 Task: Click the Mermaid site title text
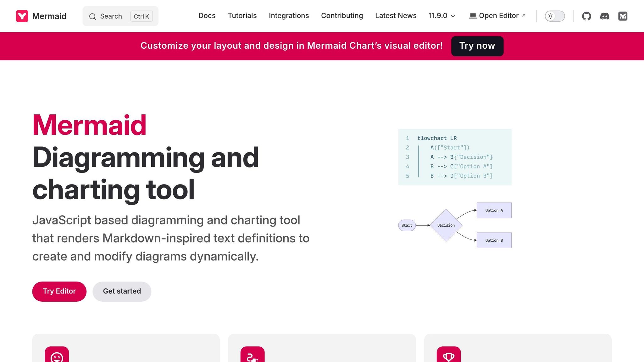point(49,16)
